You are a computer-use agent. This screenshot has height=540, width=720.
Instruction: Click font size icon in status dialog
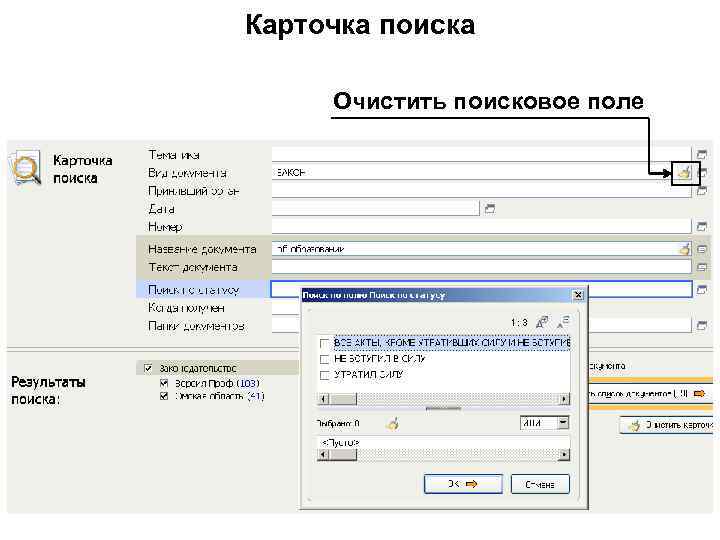coord(542,322)
